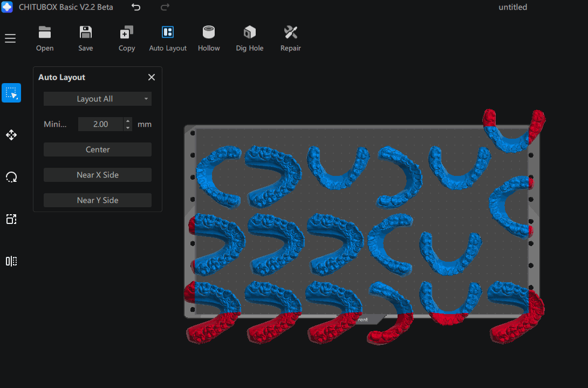Choose the Rotate tool in sidebar

pyautogui.click(x=11, y=177)
